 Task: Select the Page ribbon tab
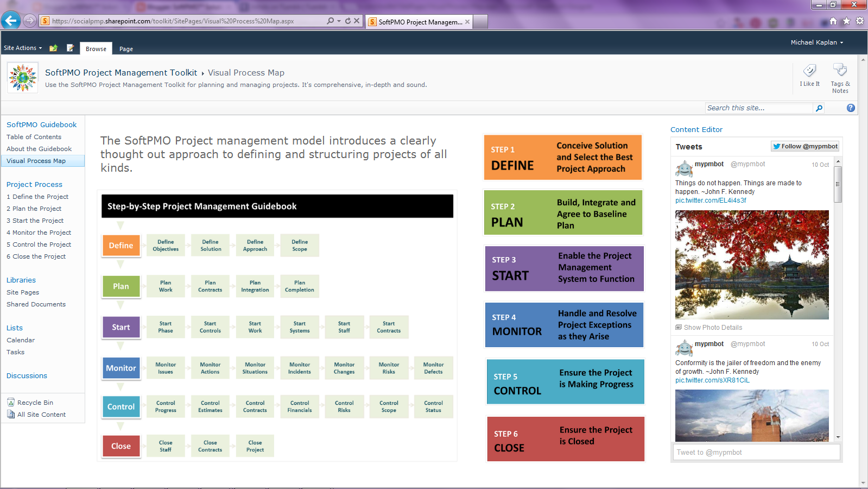tap(126, 48)
